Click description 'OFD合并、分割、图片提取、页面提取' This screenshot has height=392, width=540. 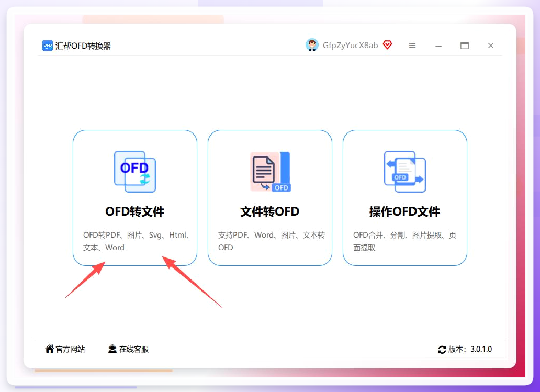[405, 241]
